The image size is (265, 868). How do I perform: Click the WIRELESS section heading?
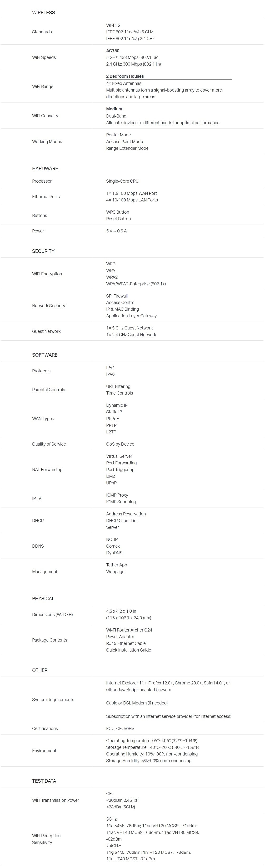pos(43,12)
